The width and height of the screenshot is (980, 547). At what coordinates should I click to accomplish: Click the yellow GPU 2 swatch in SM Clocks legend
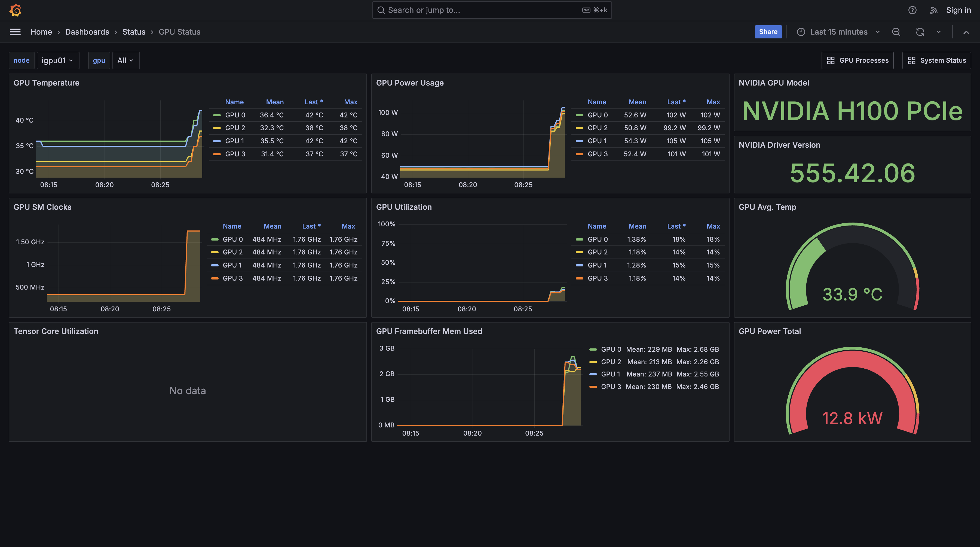tap(215, 252)
